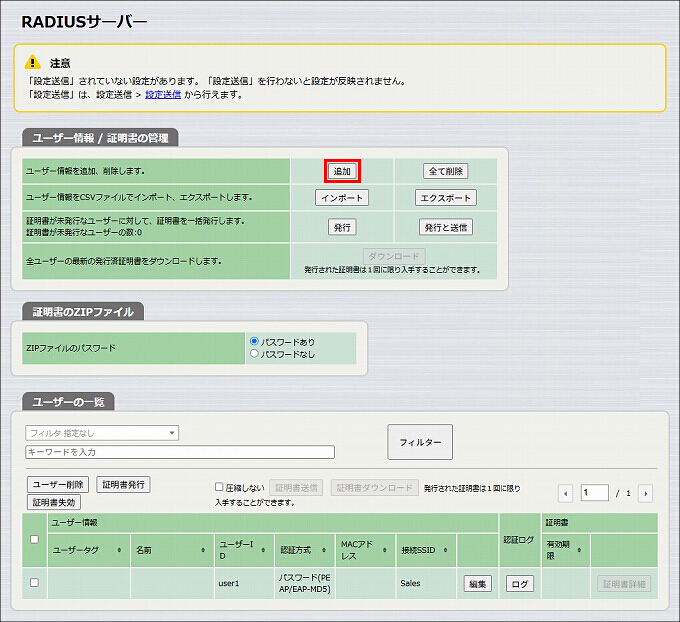Click the Sales SSID cell
Image resolution: width=680 pixels, height=622 pixels.
pyautogui.click(x=426, y=583)
